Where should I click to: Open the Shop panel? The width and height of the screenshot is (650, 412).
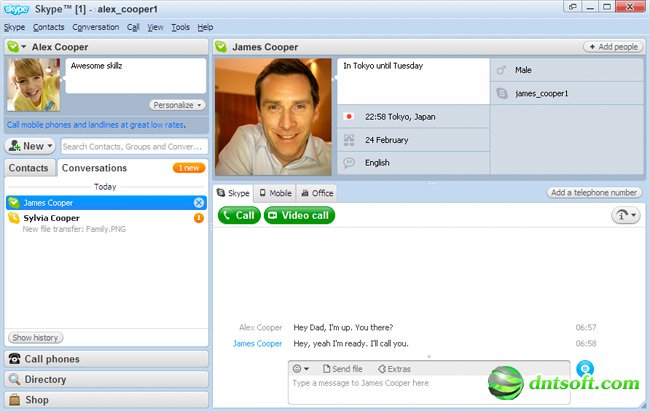[x=106, y=399]
